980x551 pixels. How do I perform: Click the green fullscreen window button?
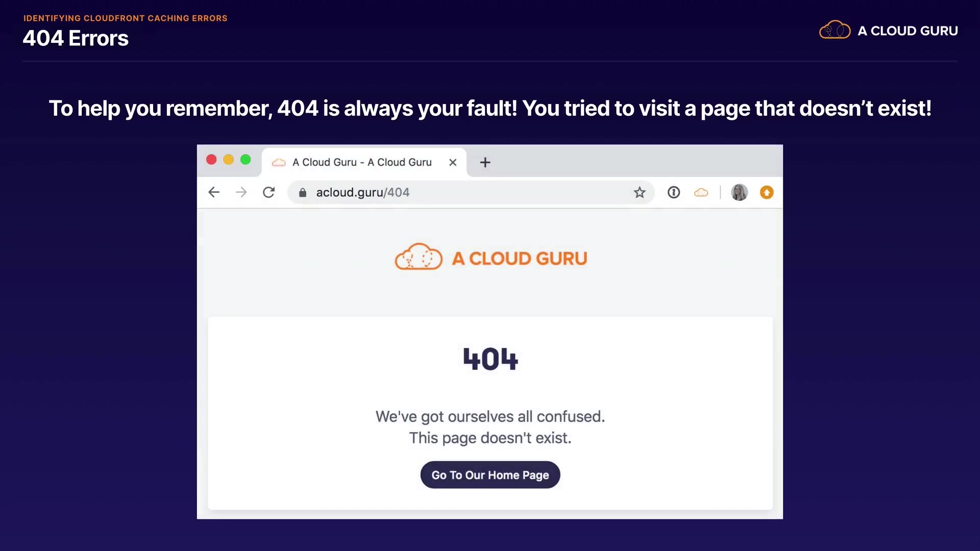[x=246, y=160]
